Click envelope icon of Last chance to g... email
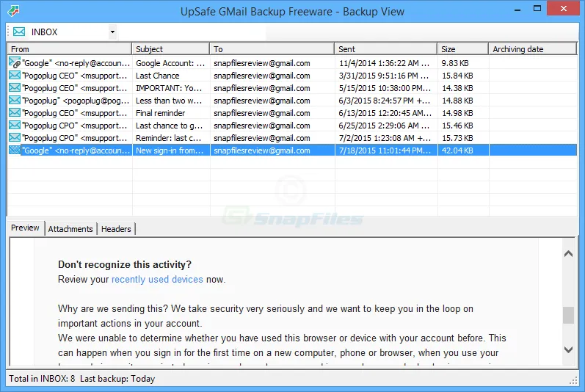Image resolution: width=585 pixels, height=392 pixels. (15, 126)
